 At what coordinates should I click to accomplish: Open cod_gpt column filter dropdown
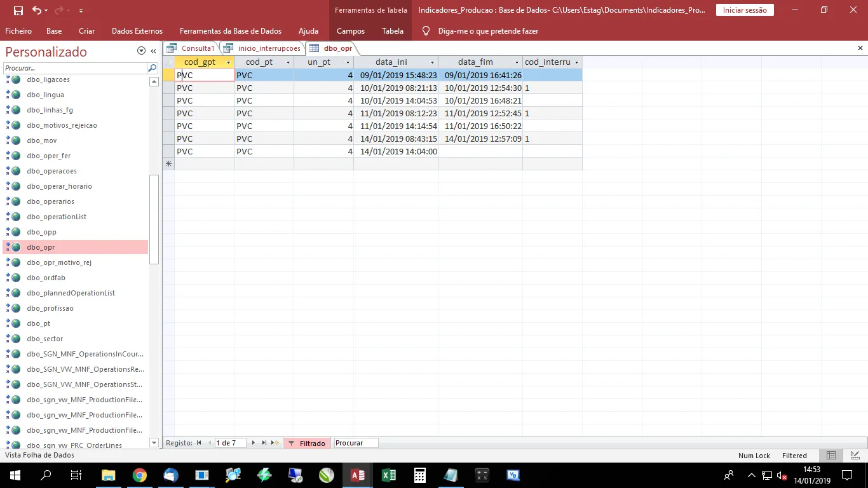point(228,62)
